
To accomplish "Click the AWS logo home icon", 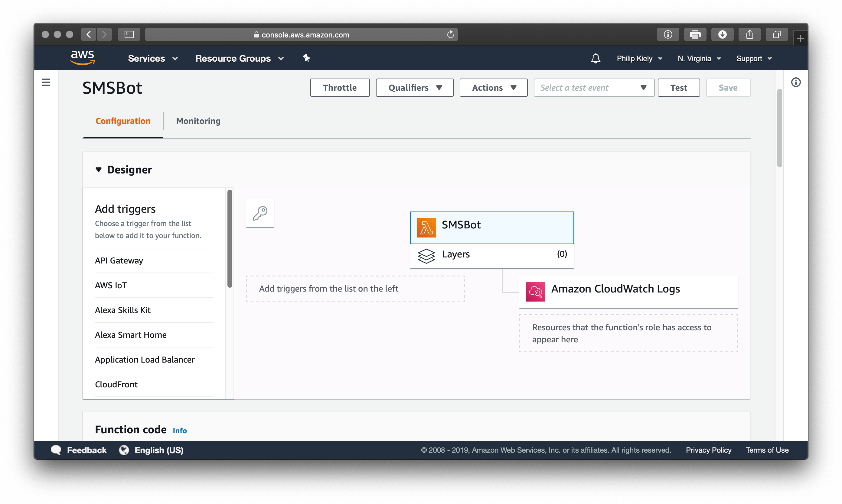I will [x=83, y=58].
